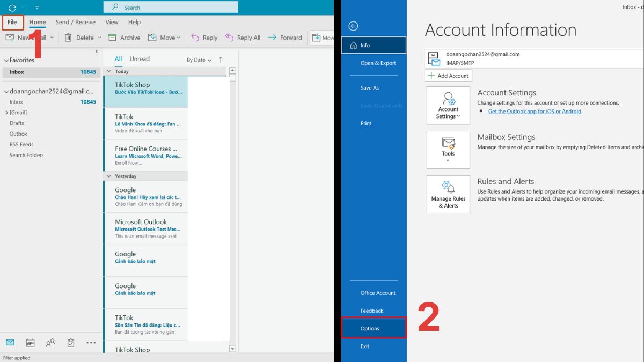
Task: Open the Tasks clipboard icon
Action: tap(71, 343)
